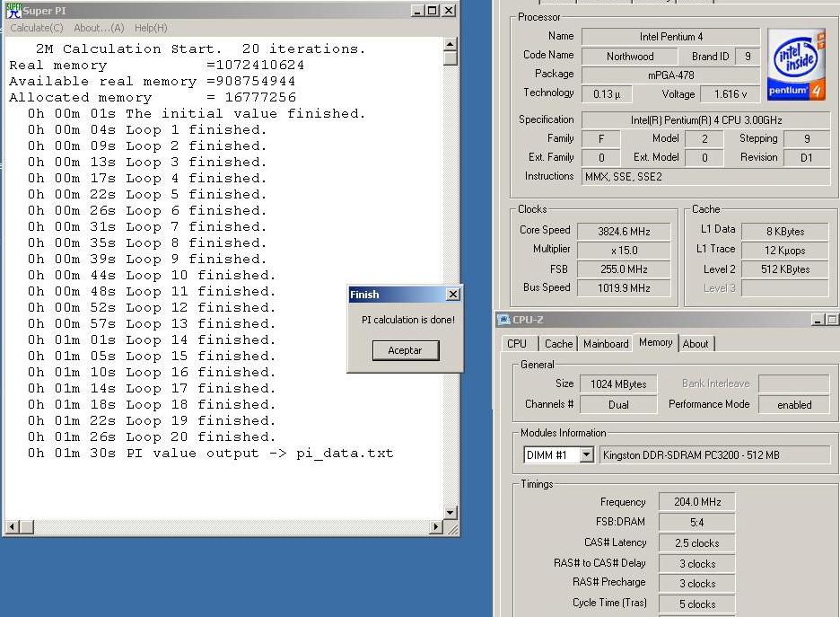Expand the DIMM #1 module dropdown
The image size is (840, 617).
[x=587, y=455]
